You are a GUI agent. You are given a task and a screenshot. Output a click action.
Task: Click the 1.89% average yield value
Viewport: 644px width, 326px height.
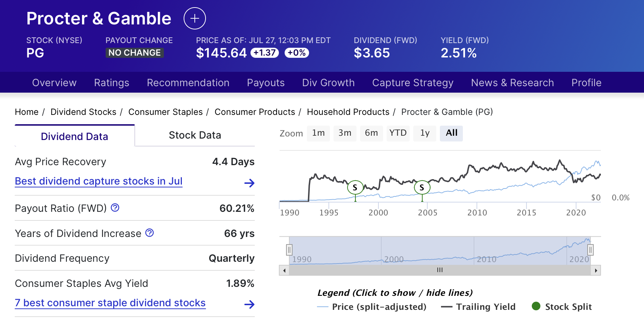point(240,284)
